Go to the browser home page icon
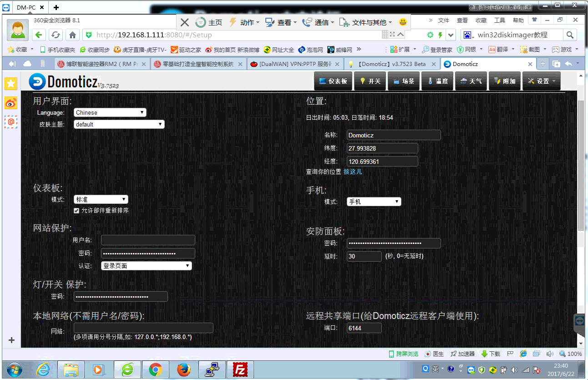 [71, 35]
